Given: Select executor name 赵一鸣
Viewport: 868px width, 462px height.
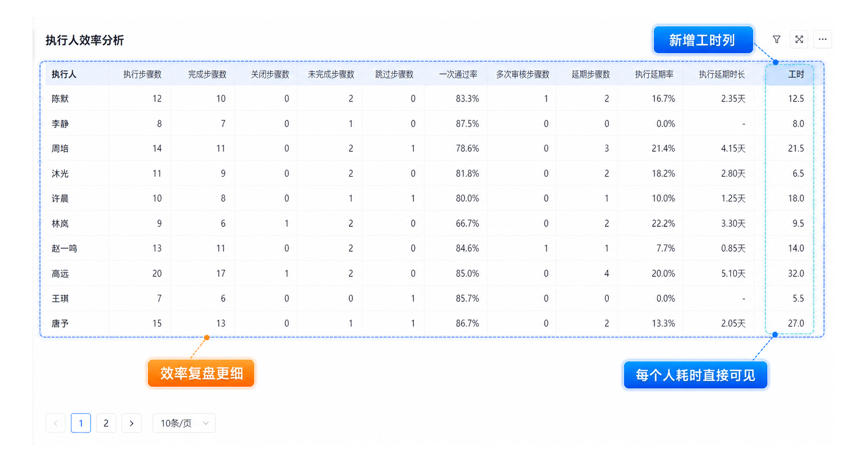Looking at the screenshot, I should point(64,249).
